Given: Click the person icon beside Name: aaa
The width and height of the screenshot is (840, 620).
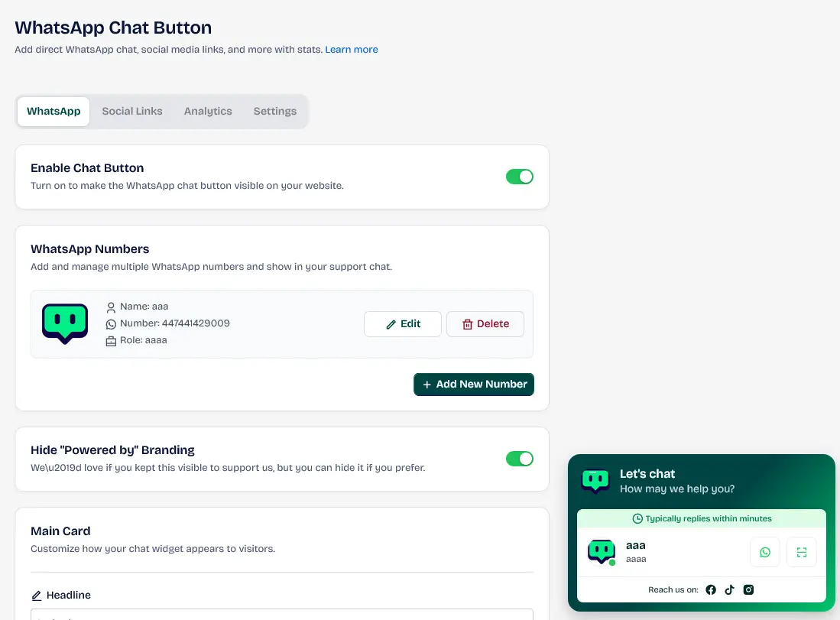Looking at the screenshot, I should click(111, 307).
